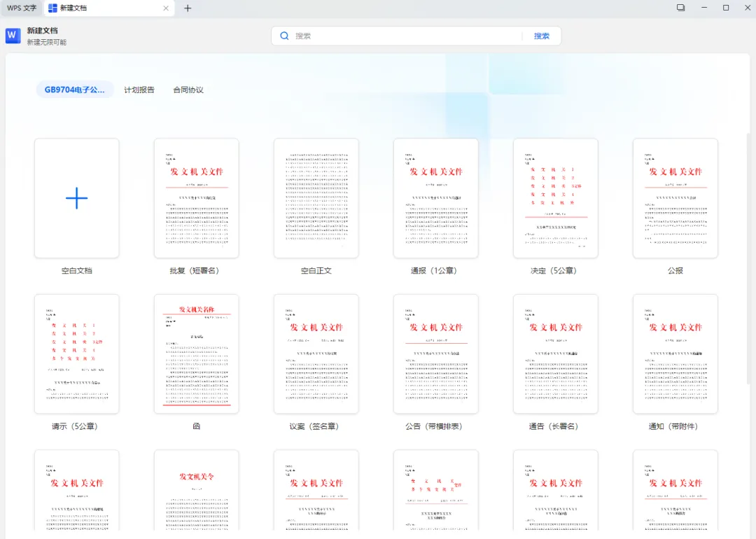The width and height of the screenshot is (756, 539).
Task: Open the 通知（带附件）template thumbnail
Action: coord(675,354)
